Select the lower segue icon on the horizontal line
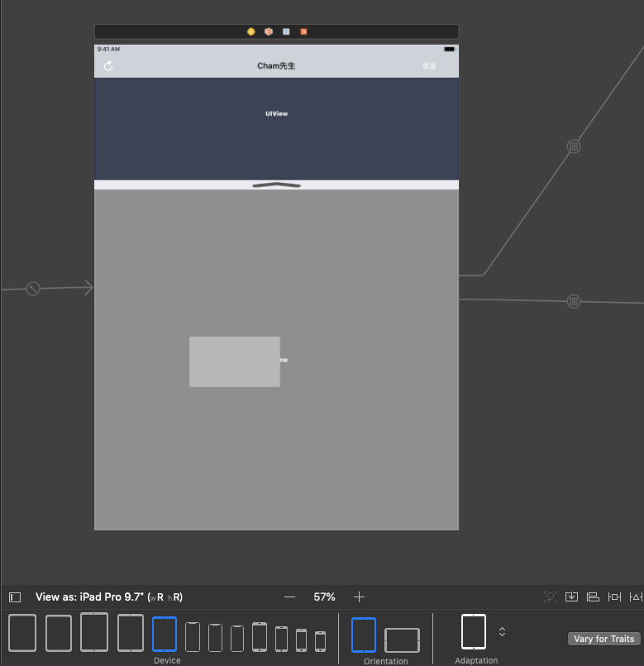644x666 pixels. 574,302
